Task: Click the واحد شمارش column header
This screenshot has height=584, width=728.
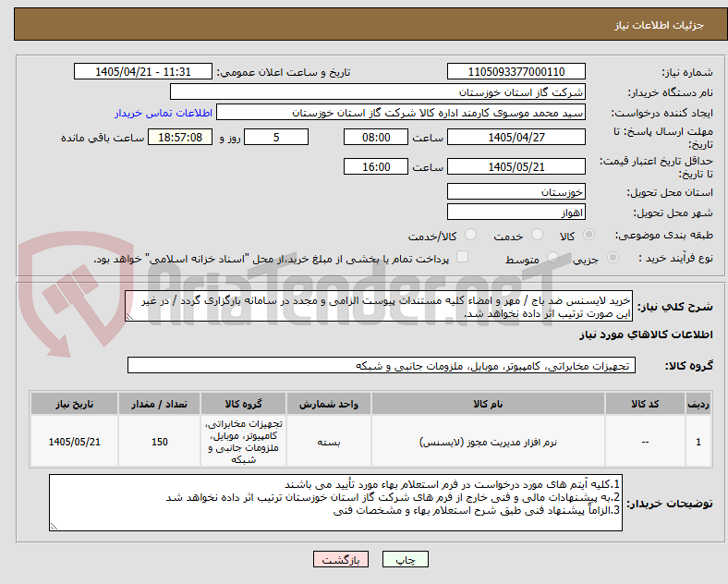Action: [x=329, y=404]
